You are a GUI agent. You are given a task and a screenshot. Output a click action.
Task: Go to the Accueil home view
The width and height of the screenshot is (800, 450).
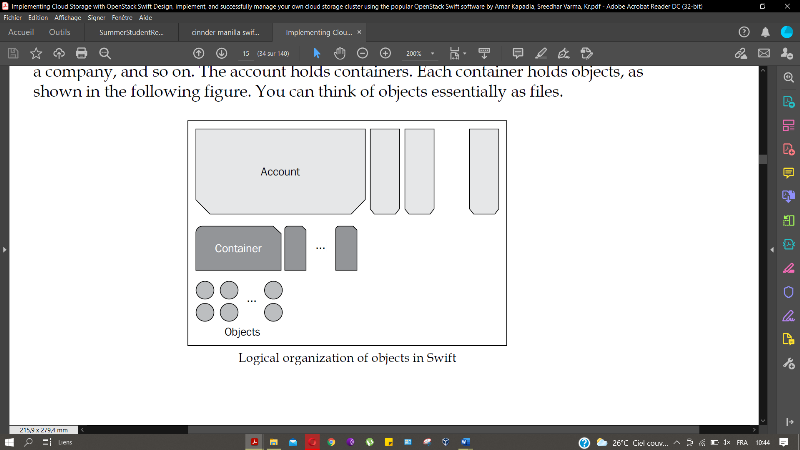(x=21, y=32)
